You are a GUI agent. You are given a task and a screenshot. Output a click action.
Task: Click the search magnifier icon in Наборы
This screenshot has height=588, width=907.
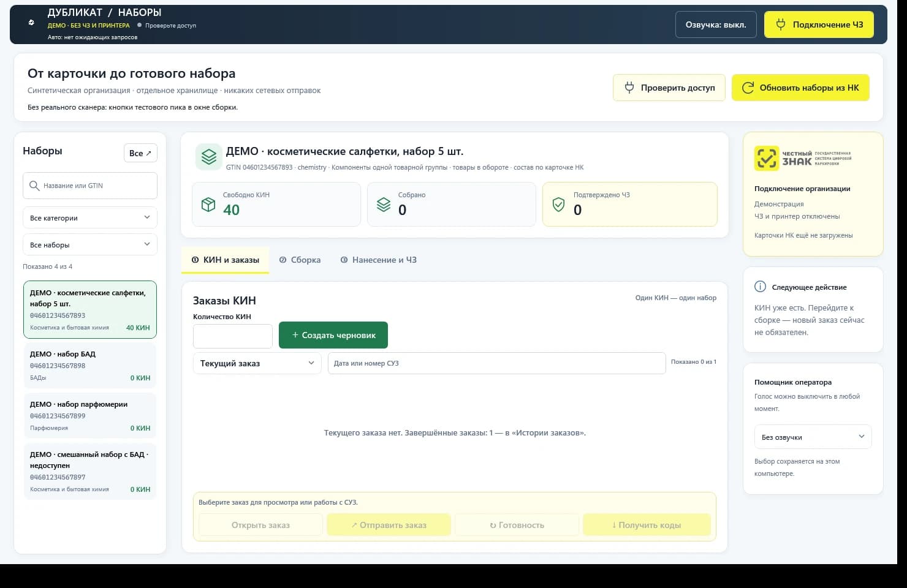pos(34,186)
